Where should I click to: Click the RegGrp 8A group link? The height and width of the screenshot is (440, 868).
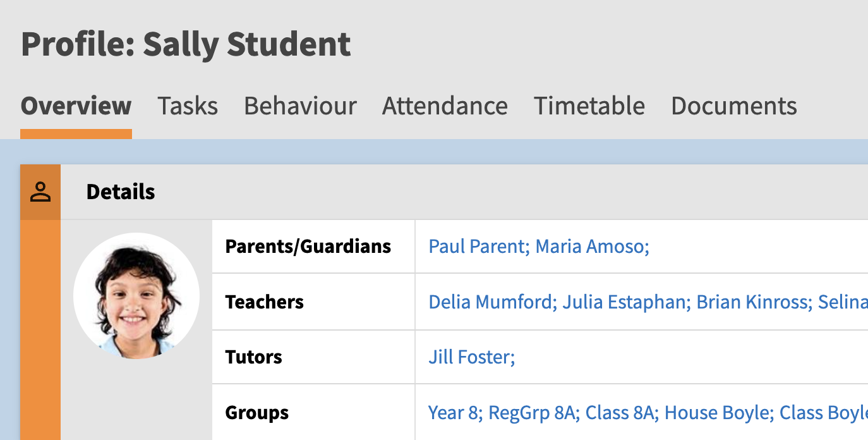(533, 413)
